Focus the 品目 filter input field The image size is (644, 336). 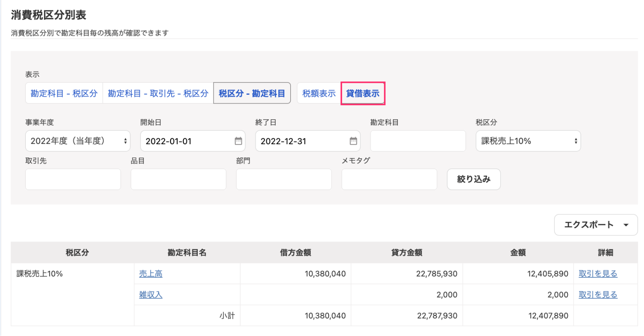178,179
